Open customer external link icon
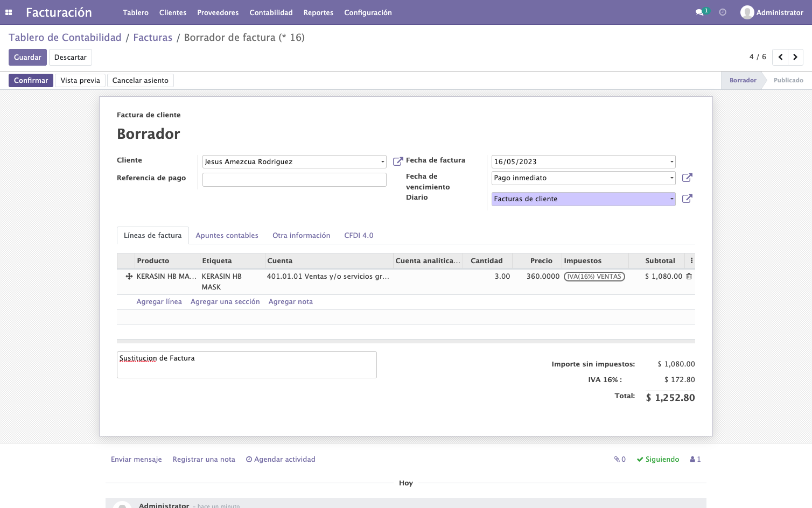Viewport: 812px width, 508px height. [x=398, y=161]
